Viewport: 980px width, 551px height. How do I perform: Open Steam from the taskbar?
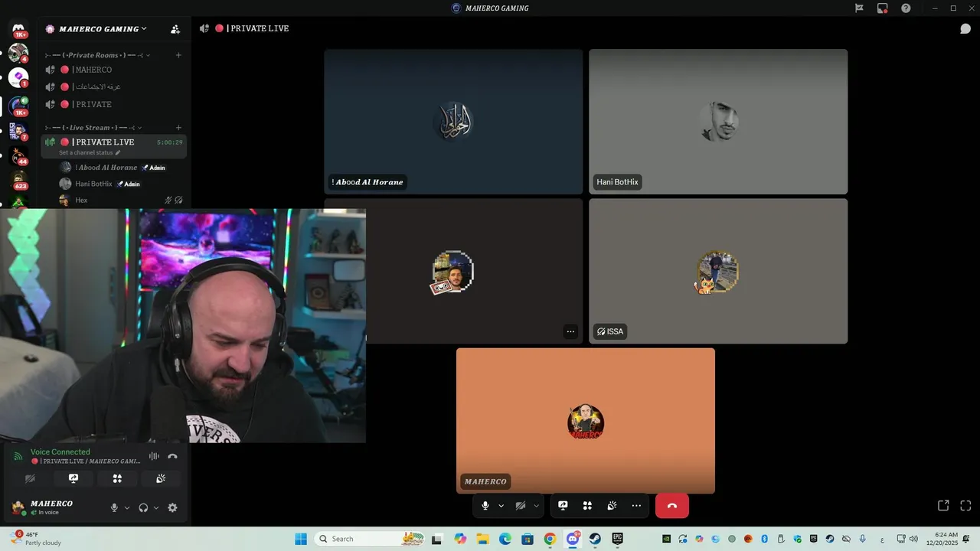[x=595, y=539]
